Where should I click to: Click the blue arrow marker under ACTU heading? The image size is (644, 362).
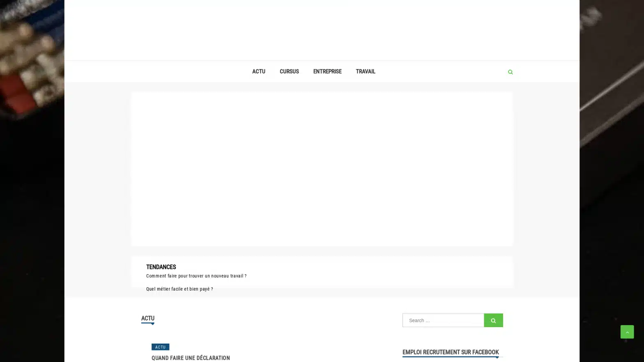[152, 324]
